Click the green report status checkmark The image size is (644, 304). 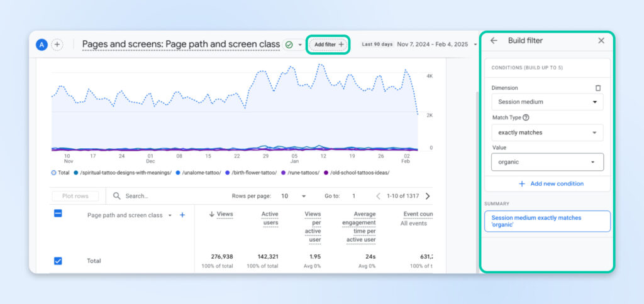tap(289, 45)
